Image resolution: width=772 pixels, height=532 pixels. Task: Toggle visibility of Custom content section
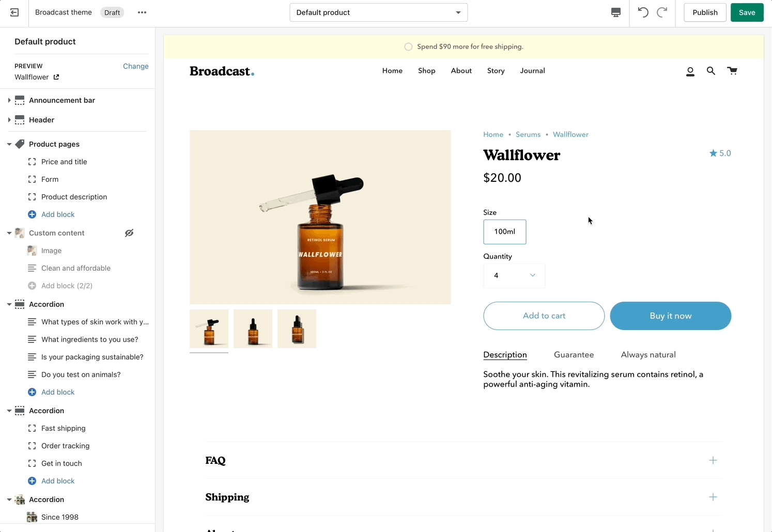click(x=129, y=233)
